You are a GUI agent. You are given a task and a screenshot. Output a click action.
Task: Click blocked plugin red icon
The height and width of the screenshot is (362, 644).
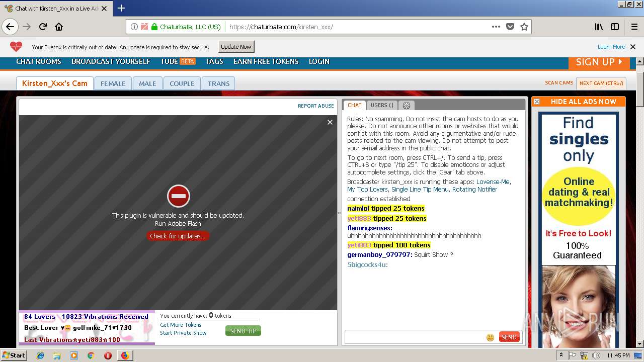click(178, 196)
